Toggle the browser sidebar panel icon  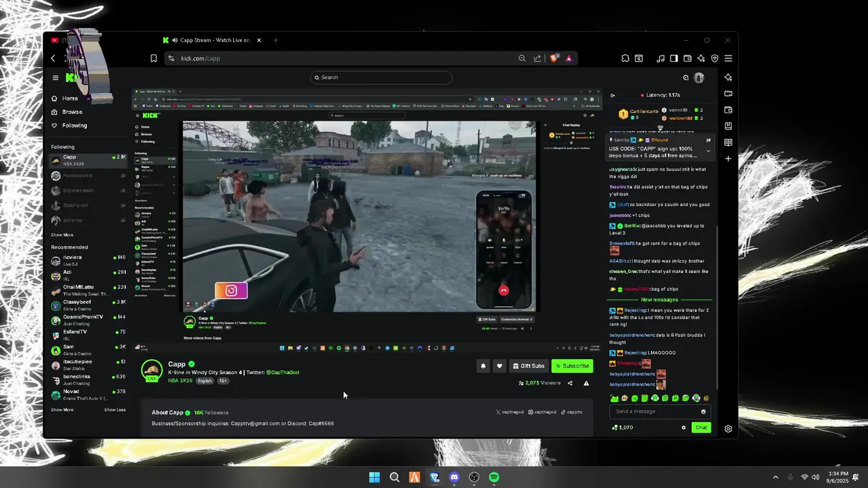click(x=674, y=58)
